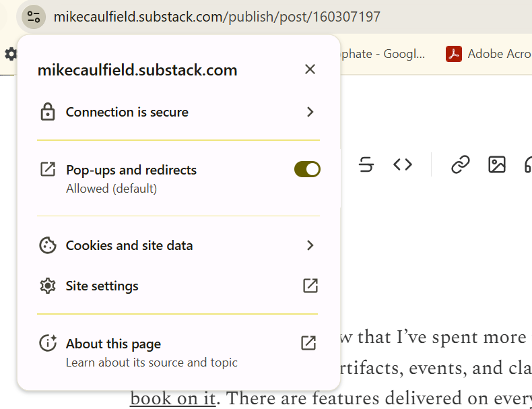Insert an image using the picture icon

click(x=497, y=164)
